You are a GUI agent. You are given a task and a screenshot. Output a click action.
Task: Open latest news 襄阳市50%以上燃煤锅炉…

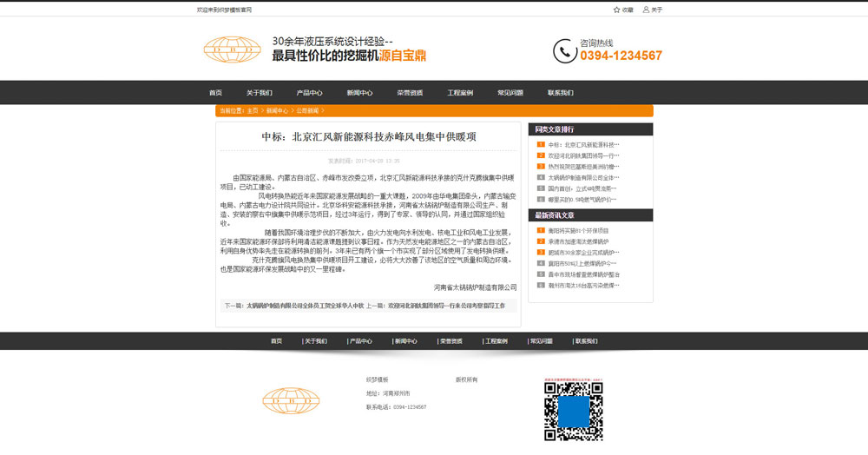[x=582, y=263]
